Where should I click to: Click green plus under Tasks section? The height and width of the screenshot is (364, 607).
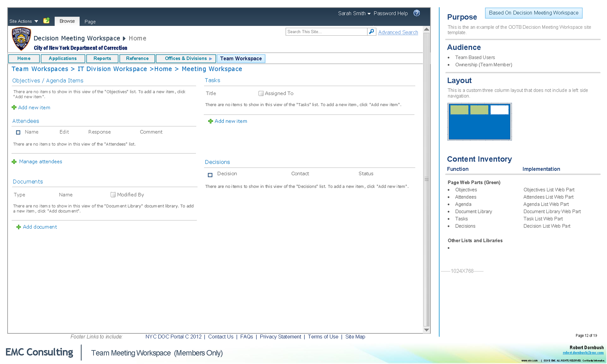tap(211, 121)
